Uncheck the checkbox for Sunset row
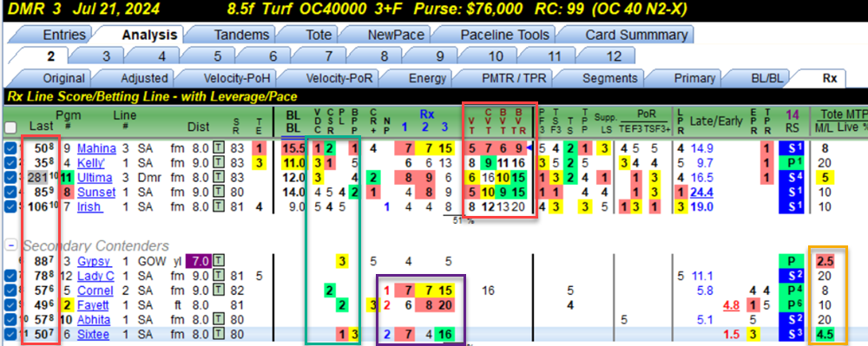 [10, 193]
